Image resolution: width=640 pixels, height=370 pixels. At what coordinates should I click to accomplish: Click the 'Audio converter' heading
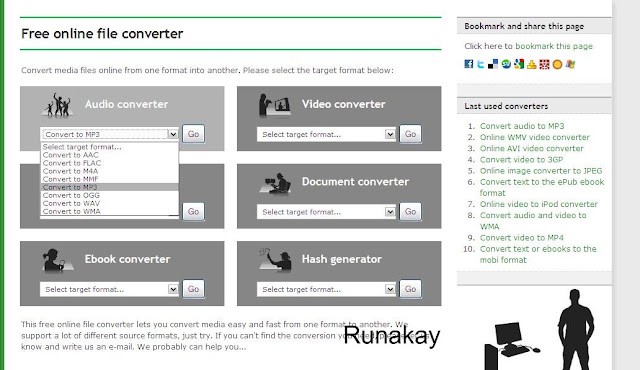pos(127,104)
